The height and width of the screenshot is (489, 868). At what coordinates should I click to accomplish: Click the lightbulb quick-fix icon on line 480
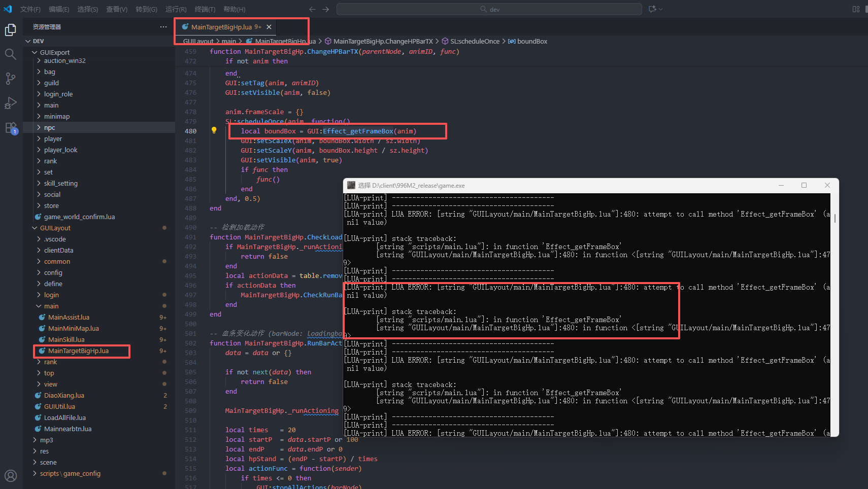coord(214,130)
